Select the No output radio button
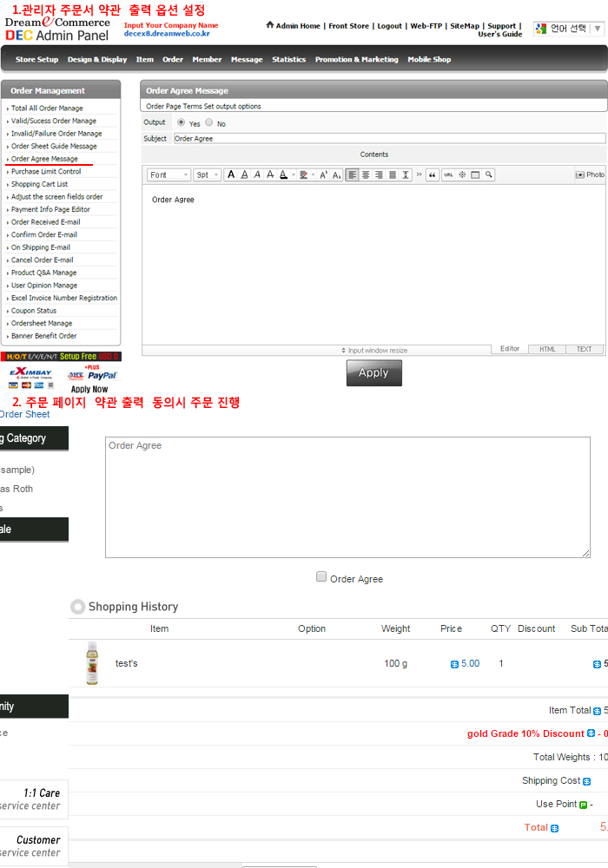Image resolution: width=608 pixels, height=868 pixels. point(208,123)
